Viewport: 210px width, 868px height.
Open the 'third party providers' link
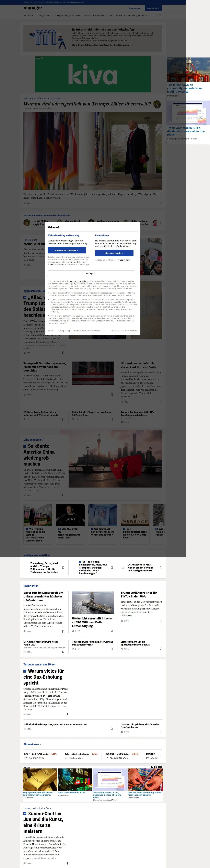pos(78,281)
